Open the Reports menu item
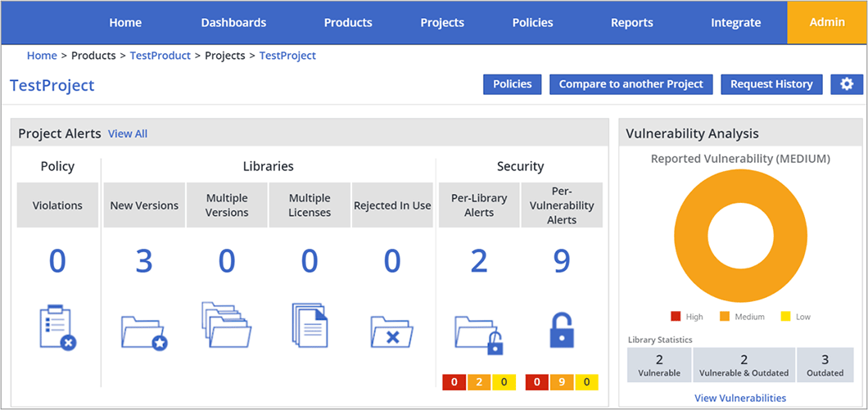The width and height of the screenshot is (868, 410). click(x=631, y=23)
